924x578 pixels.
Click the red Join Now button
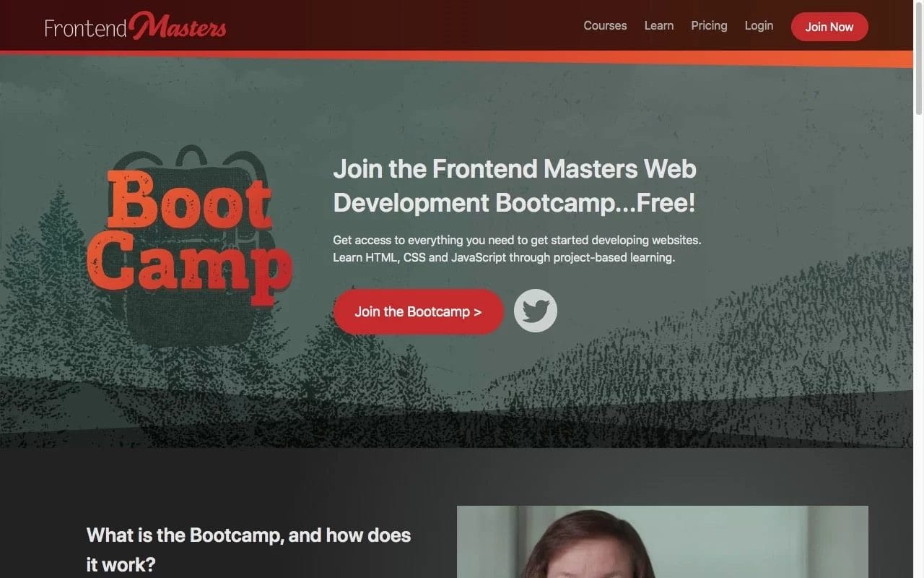829,27
